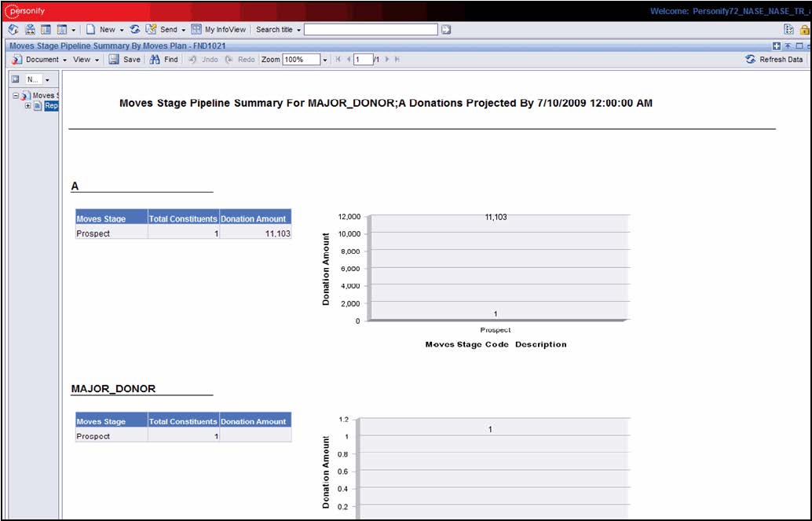This screenshot has height=521, width=812.
Task: Open My InfoView
Action: coord(225,30)
